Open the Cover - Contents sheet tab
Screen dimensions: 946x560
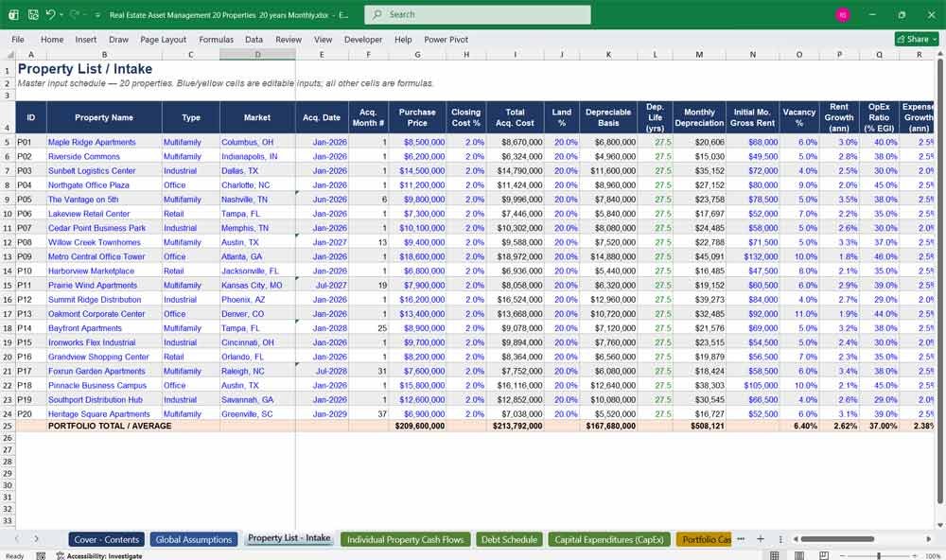click(106, 539)
